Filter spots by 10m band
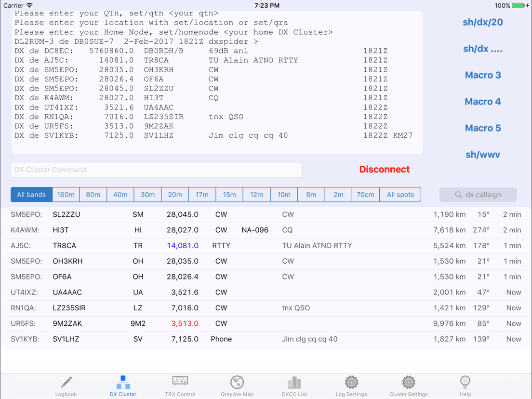The width and height of the screenshot is (532, 399). coord(284,195)
